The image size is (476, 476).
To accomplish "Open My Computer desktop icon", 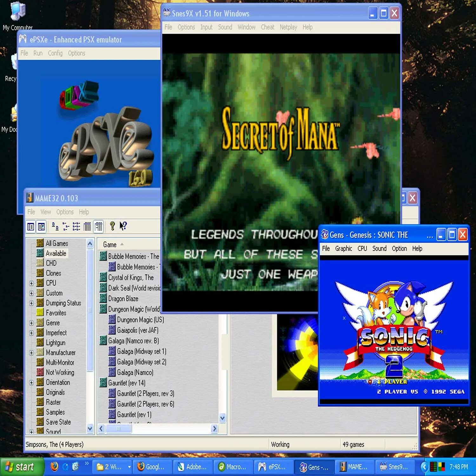I will (x=17, y=16).
